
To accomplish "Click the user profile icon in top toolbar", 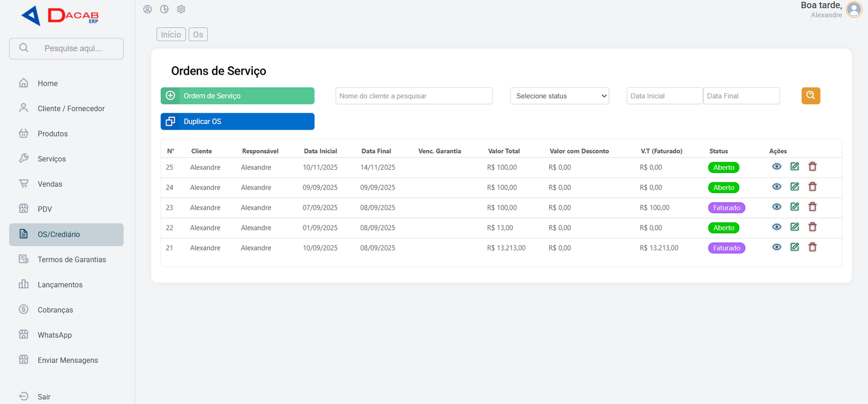I will pos(148,9).
